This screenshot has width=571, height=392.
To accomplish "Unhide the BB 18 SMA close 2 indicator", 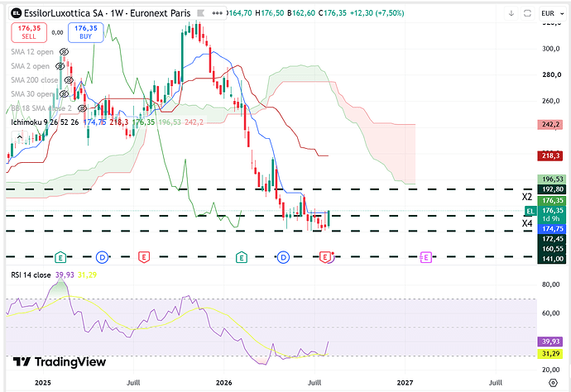I will click(82, 108).
